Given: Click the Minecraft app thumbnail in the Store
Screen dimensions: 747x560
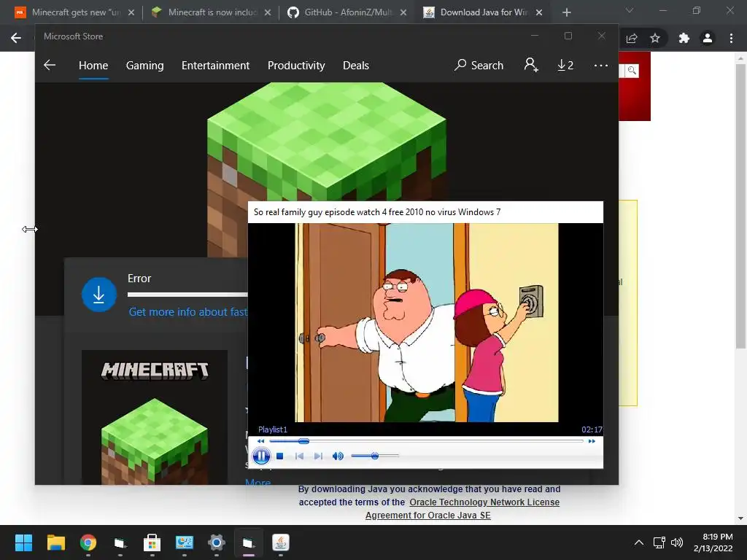Looking at the screenshot, I should (155, 417).
